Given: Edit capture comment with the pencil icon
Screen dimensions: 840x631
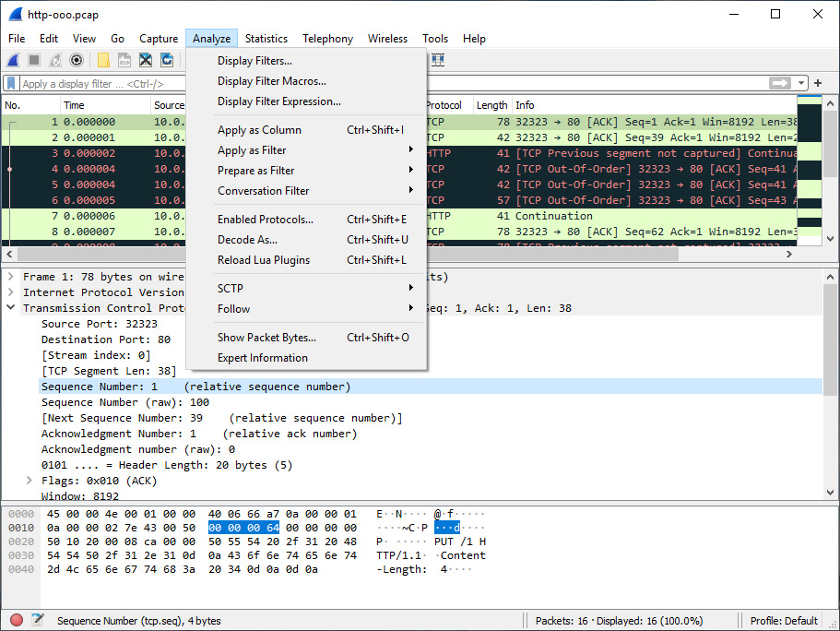Looking at the screenshot, I should coord(37,620).
